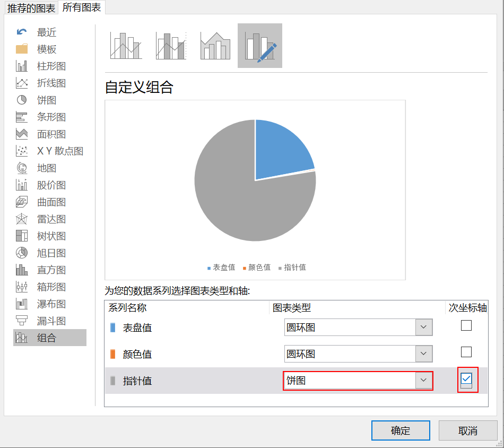The image size is (504, 448).
Task: Select the 最近 (Recent) chart category icon
Action: coord(22,32)
